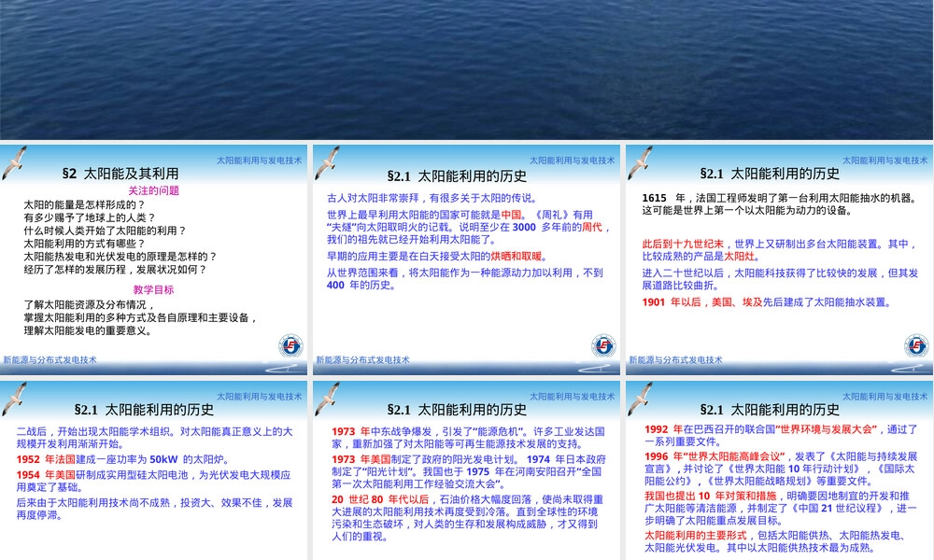Click the pink heading '关注的问题'
The image size is (934, 560).
pos(154,190)
